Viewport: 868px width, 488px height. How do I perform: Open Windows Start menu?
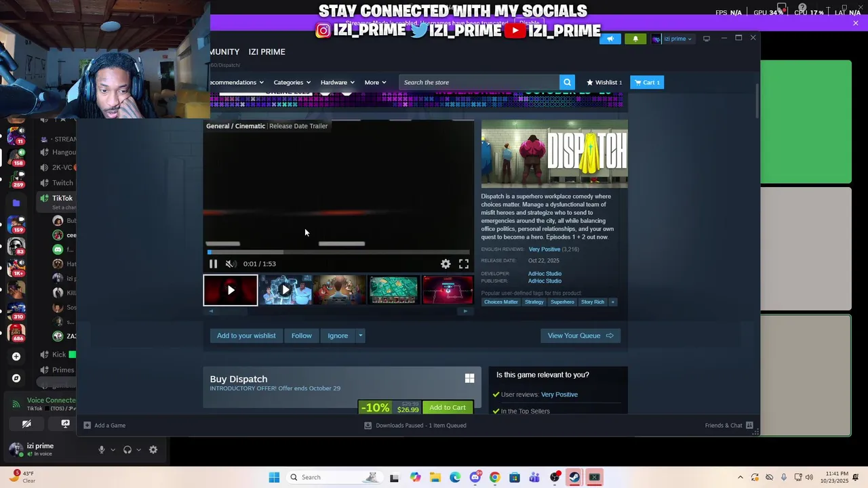point(274,477)
